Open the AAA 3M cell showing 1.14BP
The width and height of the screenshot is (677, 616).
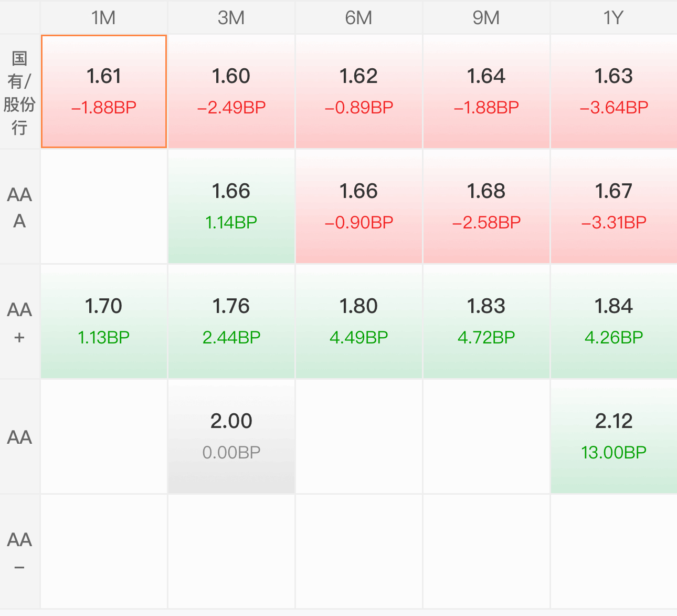click(x=231, y=207)
